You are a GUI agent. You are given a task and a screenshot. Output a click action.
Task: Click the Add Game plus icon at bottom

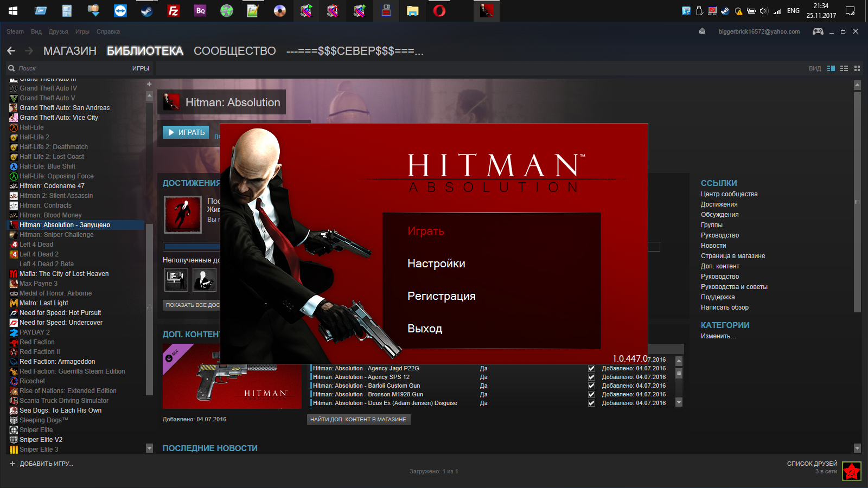12,464
